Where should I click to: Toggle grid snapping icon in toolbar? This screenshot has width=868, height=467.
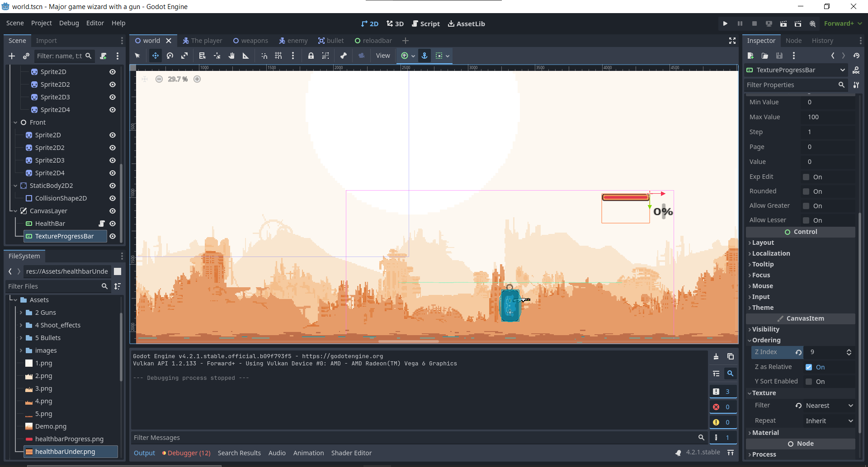pos(278,56)
